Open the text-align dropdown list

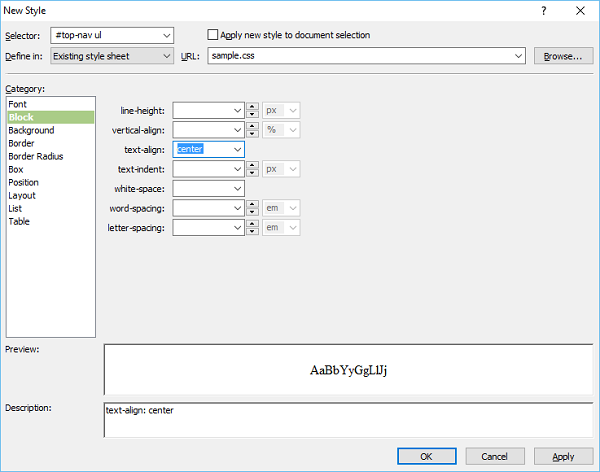[237, 149]
